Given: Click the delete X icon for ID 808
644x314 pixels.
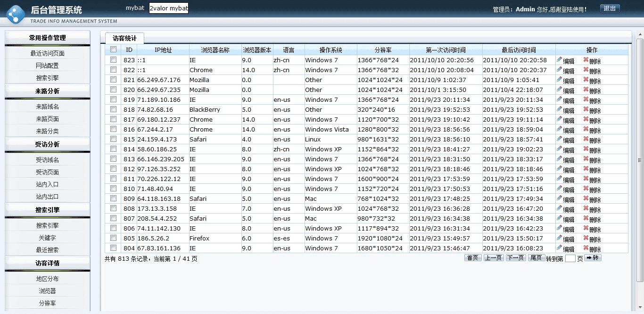Looking at the screenshot, I should tap(586, 208).
